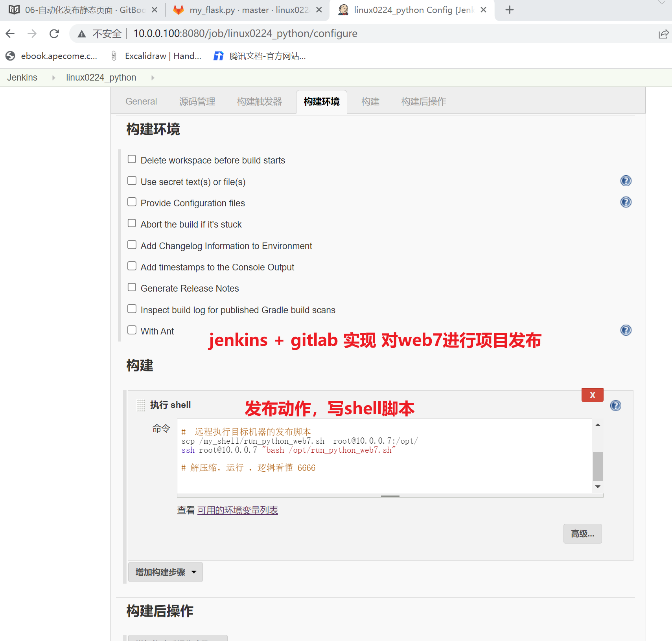Enable Add timestamps to the Console Output
The image size is (672, 641).
pos(132,266)
